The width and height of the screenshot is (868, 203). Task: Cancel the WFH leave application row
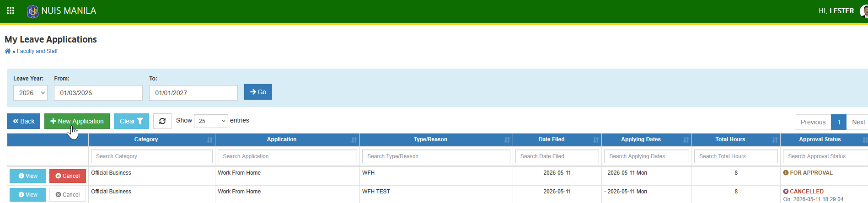pyautogui.click(x=68, y=176)
